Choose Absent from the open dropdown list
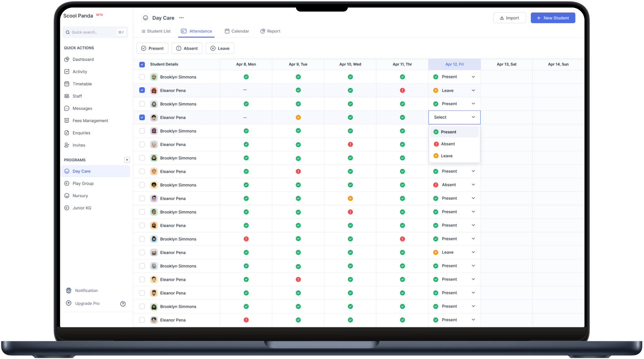The height and width of the screenshot is (359, 644). 448,144
